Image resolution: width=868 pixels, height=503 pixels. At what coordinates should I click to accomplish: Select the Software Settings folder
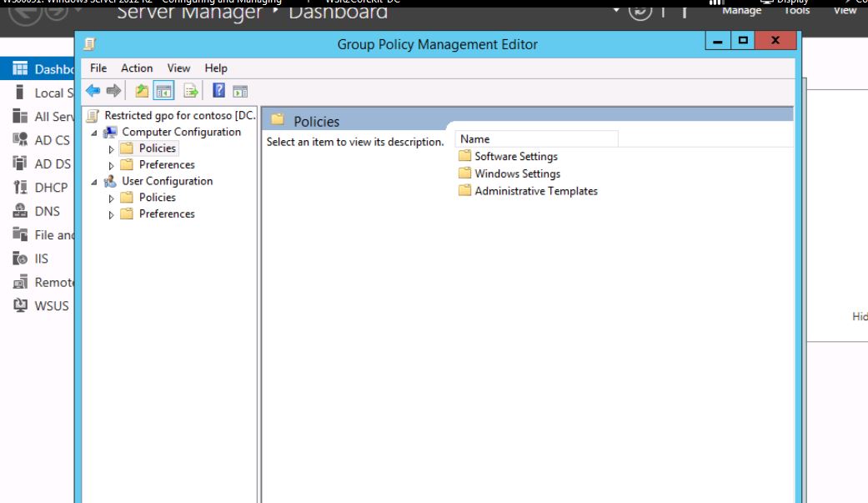point(515,156)
